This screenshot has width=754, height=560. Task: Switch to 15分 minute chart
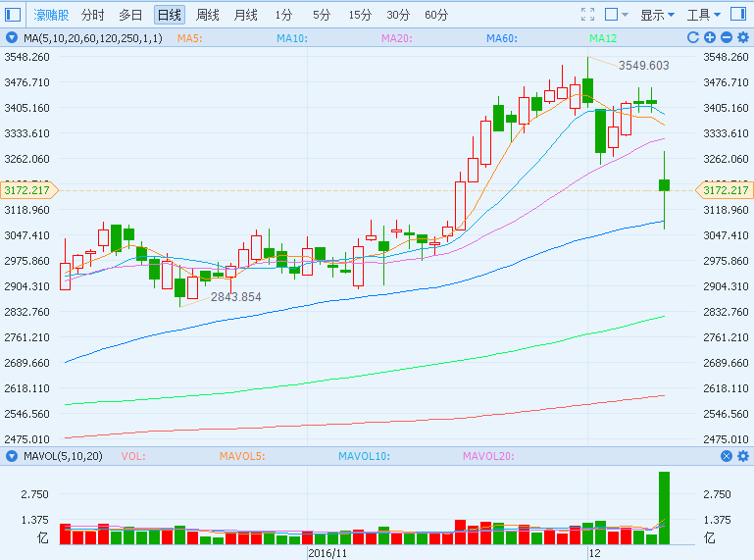pos(360,15)
